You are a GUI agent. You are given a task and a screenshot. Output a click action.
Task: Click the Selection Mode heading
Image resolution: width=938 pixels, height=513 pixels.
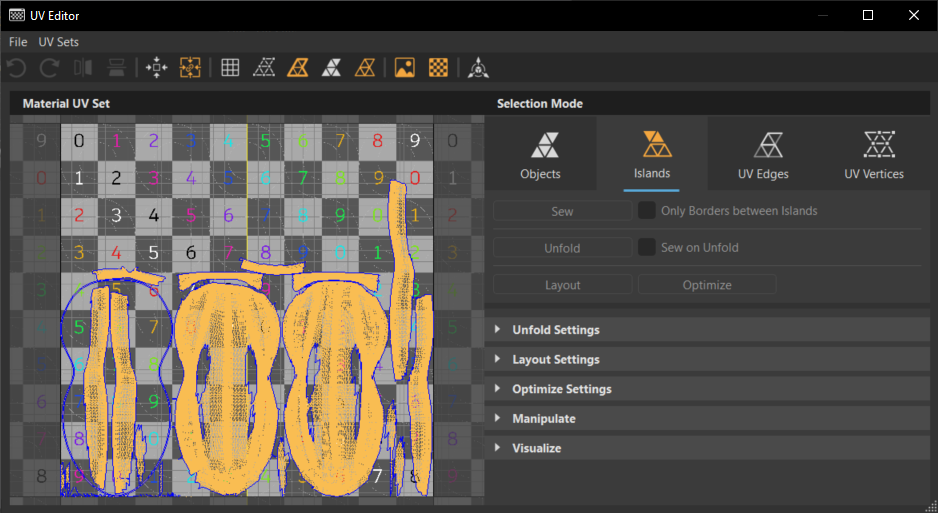click(540, 103)
